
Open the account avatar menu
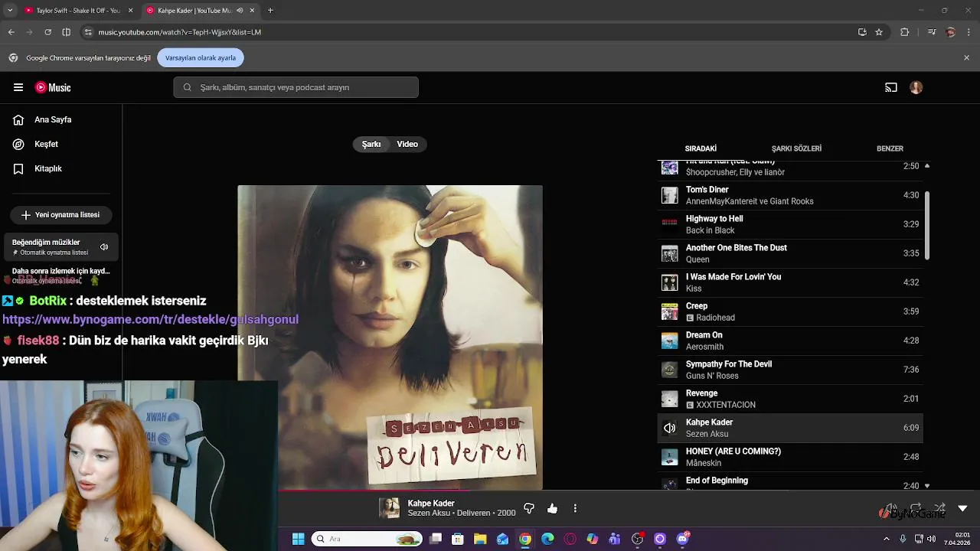tap(916, 87)
